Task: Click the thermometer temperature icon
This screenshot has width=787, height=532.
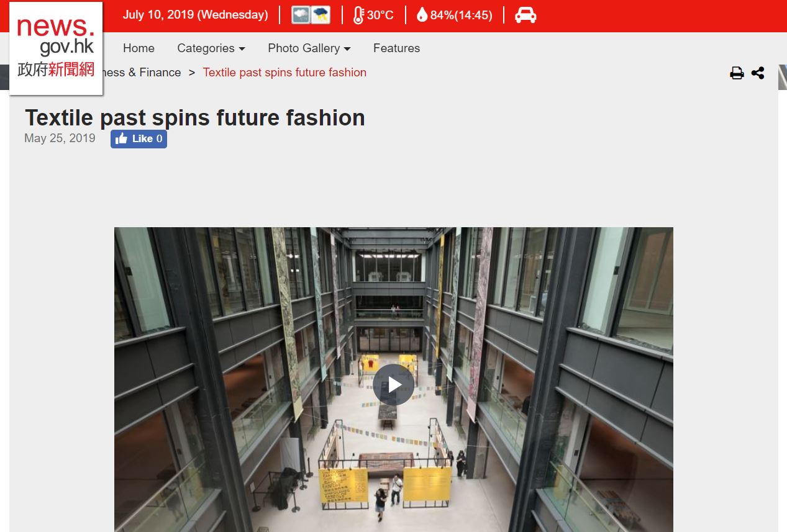Action: 358,15
